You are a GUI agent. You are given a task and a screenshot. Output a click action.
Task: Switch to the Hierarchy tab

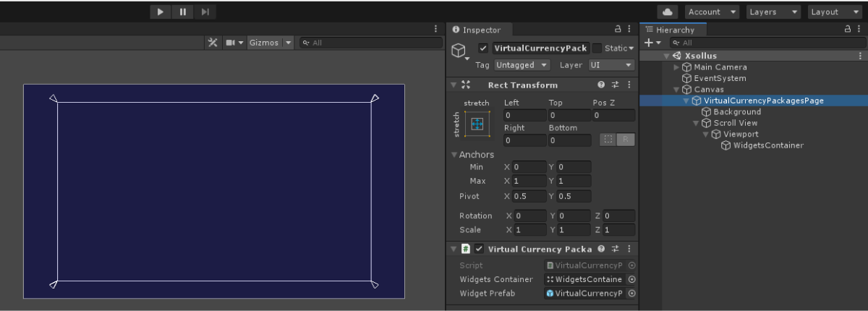click(670, 30)
